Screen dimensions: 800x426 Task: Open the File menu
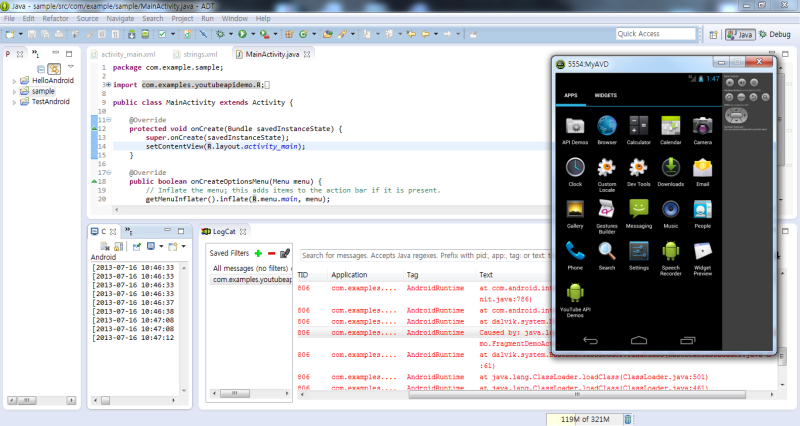tap(9, 18)
